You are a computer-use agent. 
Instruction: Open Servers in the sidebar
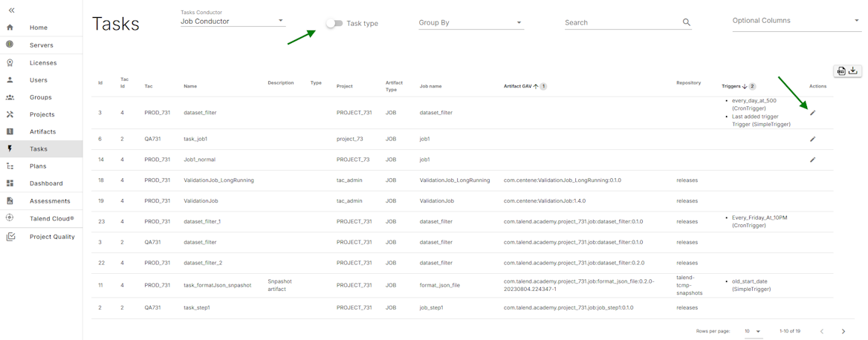41,45
